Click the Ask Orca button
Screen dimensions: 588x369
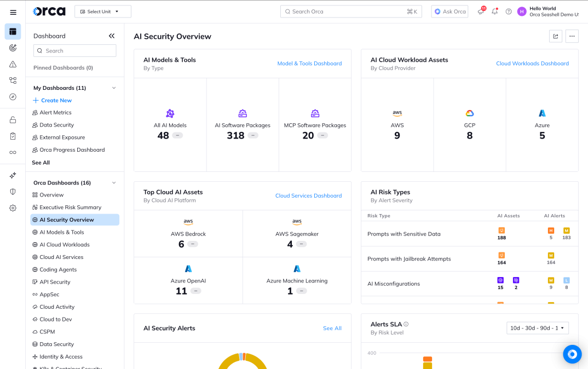[449, 11]
